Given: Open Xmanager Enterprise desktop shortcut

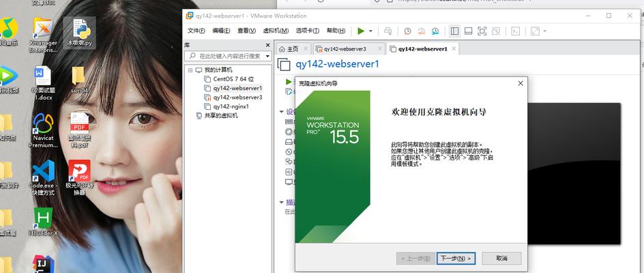Looking at the screenshot, I should pos(44,34).
